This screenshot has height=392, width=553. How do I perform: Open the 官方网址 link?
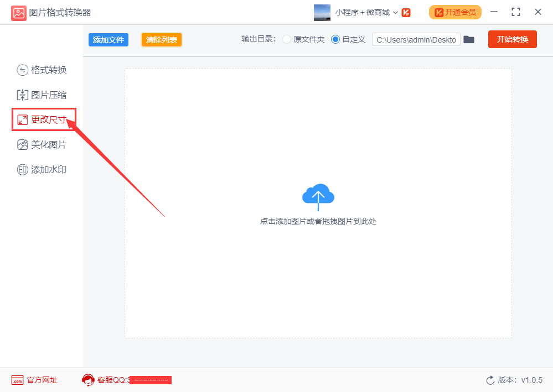point(42,380)
